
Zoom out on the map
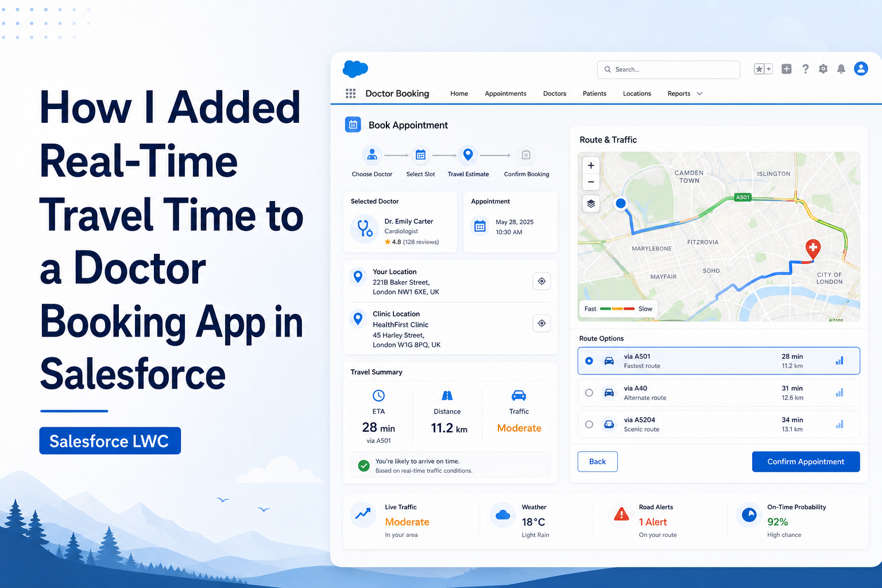click(x=591, y=182)
